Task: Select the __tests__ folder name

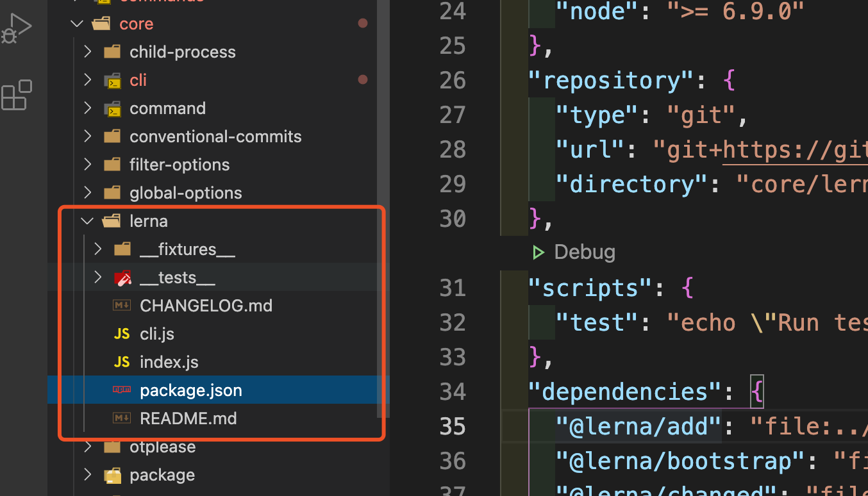Action: 178,277
